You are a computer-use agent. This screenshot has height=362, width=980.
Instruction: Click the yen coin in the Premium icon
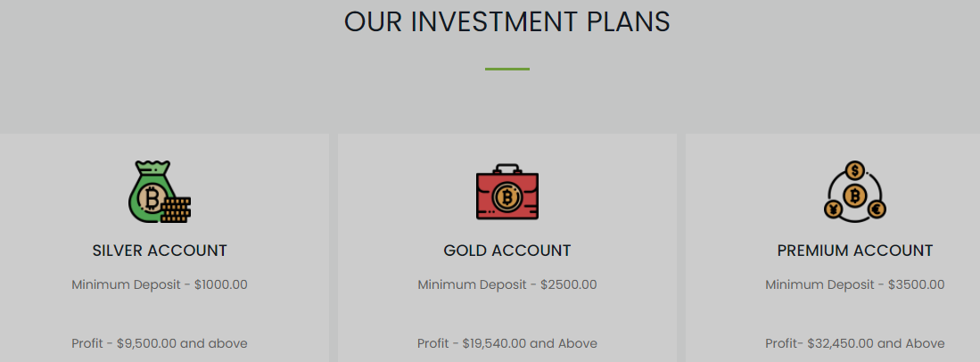pos(833,210)
